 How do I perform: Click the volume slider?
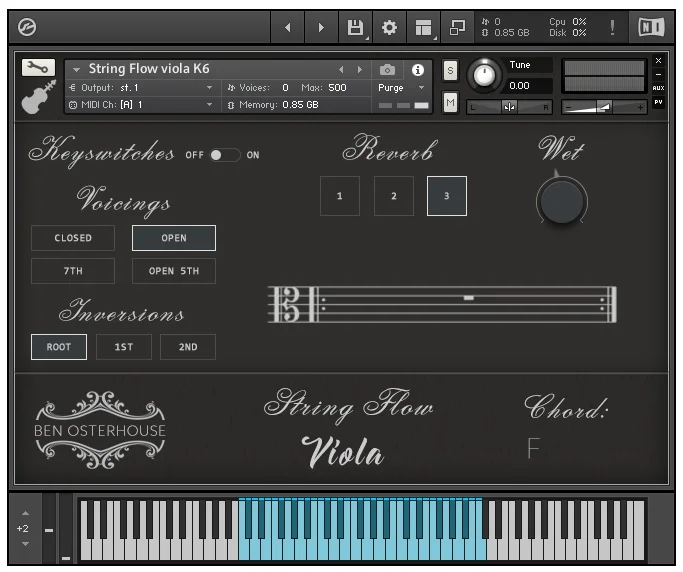[x=604, y=107]
